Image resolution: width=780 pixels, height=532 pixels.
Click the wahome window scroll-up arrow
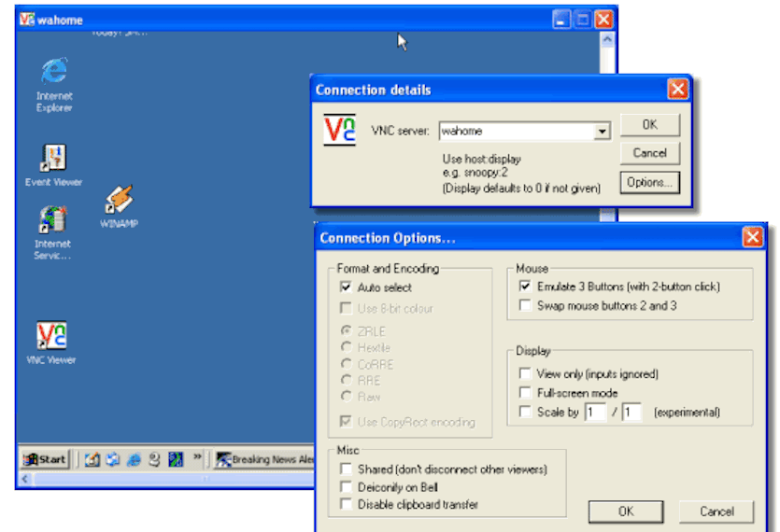607,39
